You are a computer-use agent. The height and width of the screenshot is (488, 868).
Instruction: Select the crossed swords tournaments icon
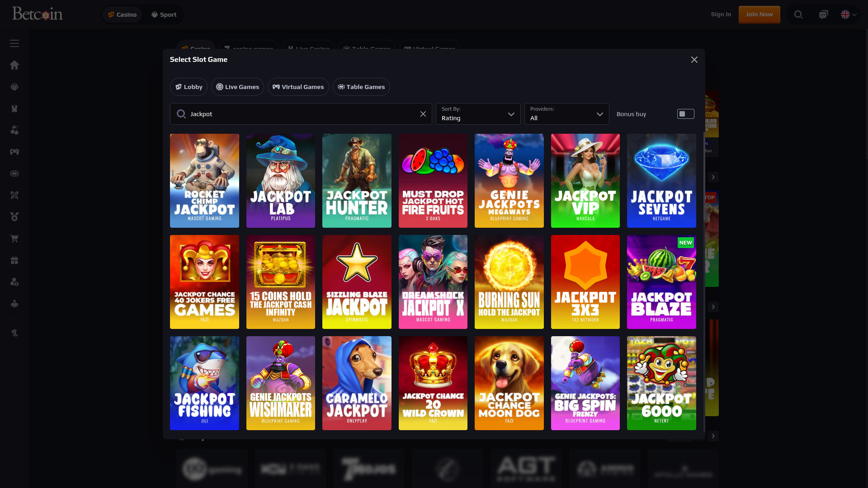click(x=14, y=195)
